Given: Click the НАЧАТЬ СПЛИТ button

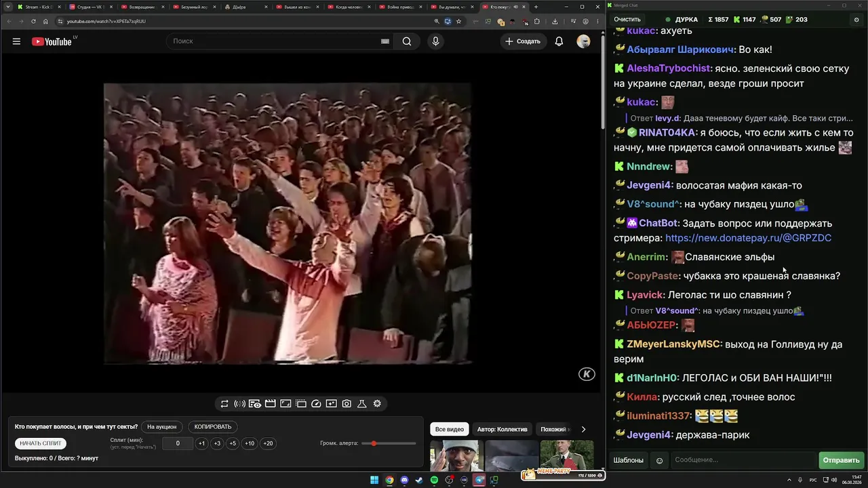Looking at the screenshot, I should [41, 443].
